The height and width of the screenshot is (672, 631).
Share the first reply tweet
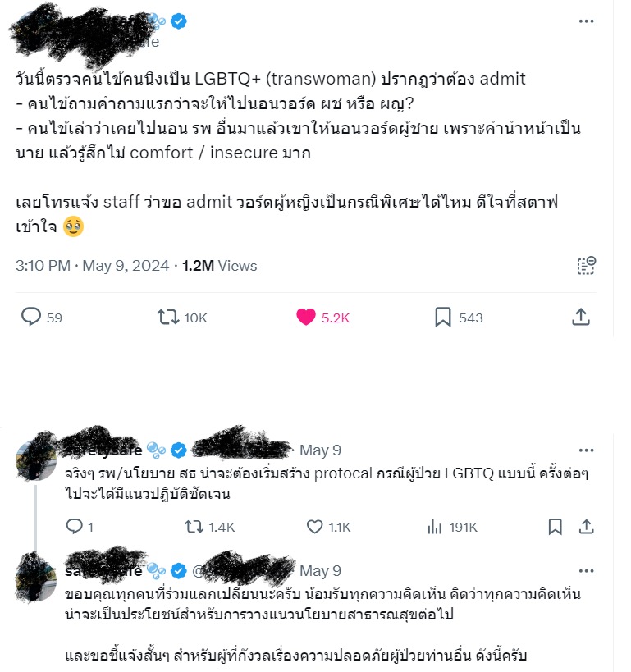(586, 526)
